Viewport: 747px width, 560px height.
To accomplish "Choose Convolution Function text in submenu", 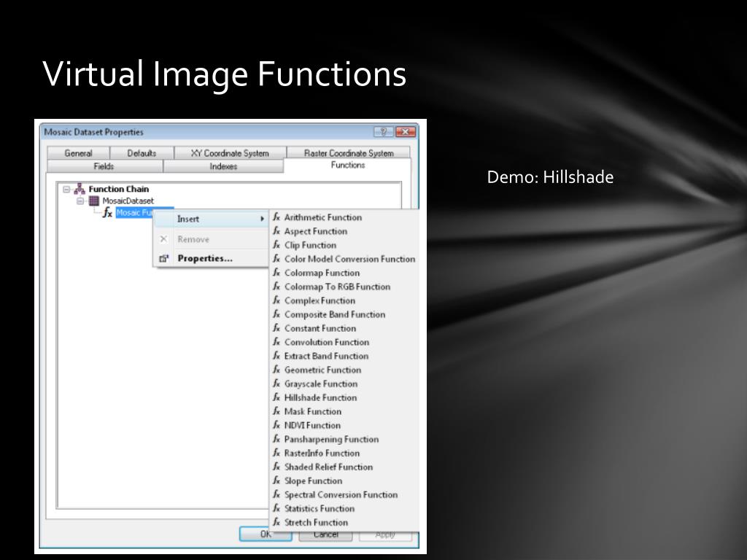I will tap(327, 342).
